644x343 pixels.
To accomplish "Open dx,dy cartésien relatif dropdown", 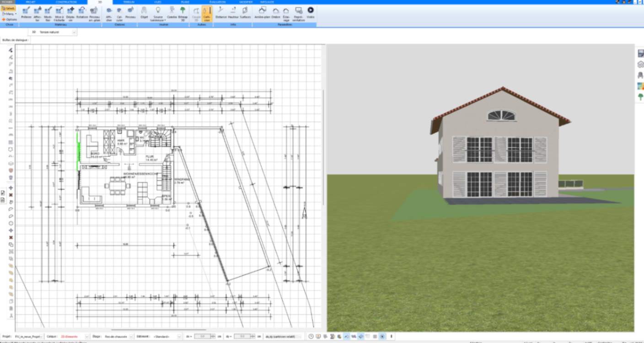I will click(284, 337).
